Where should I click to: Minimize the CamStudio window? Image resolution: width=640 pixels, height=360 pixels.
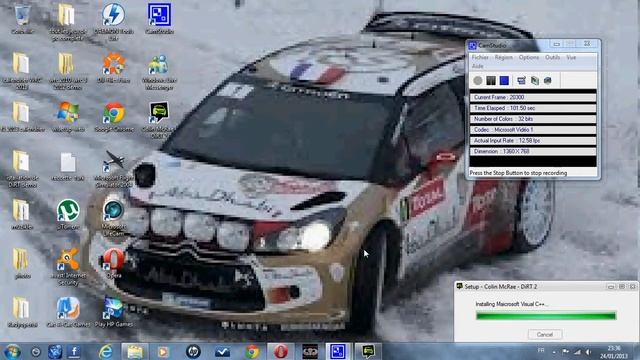pyautogui.click(x=556, y=44)
